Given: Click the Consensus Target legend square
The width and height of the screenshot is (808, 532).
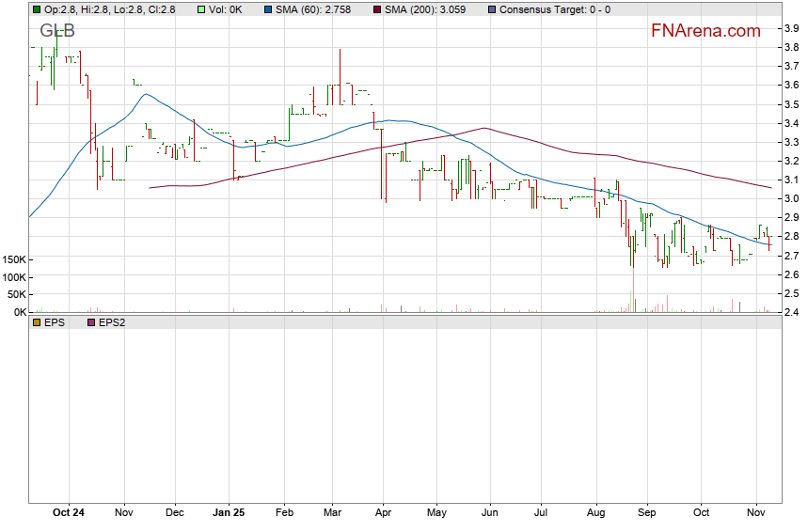Looking at the screenshot, I should [492, 9].
